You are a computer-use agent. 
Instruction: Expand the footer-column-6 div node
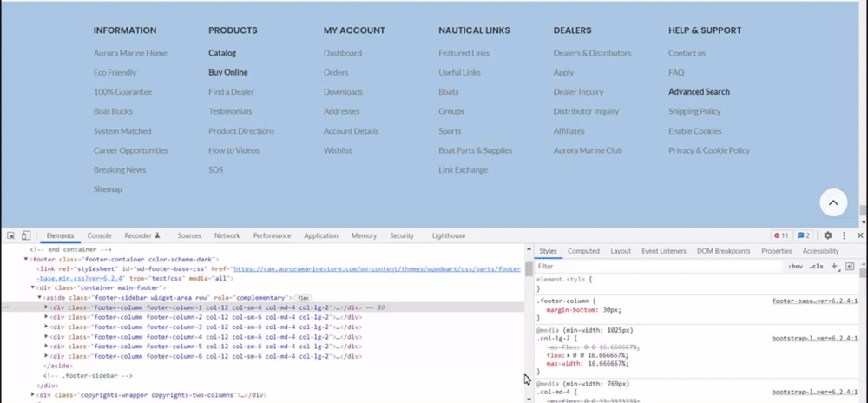click(47, 356)
